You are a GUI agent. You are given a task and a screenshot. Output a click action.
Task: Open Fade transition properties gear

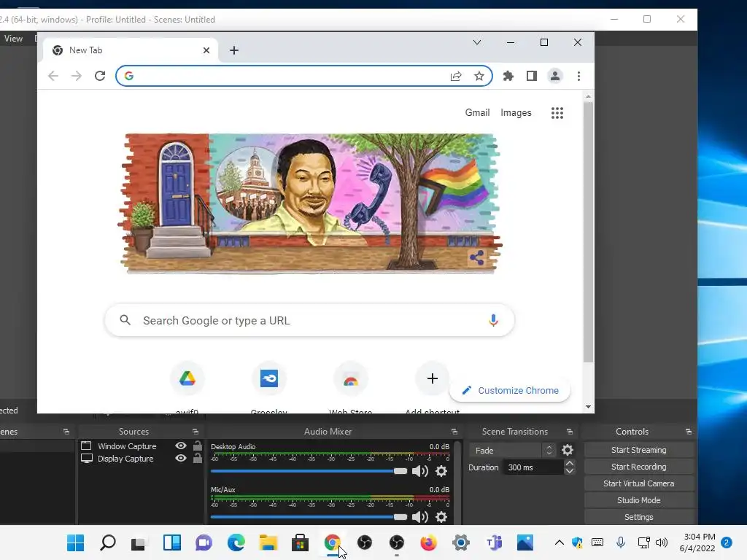pos(568,450)
